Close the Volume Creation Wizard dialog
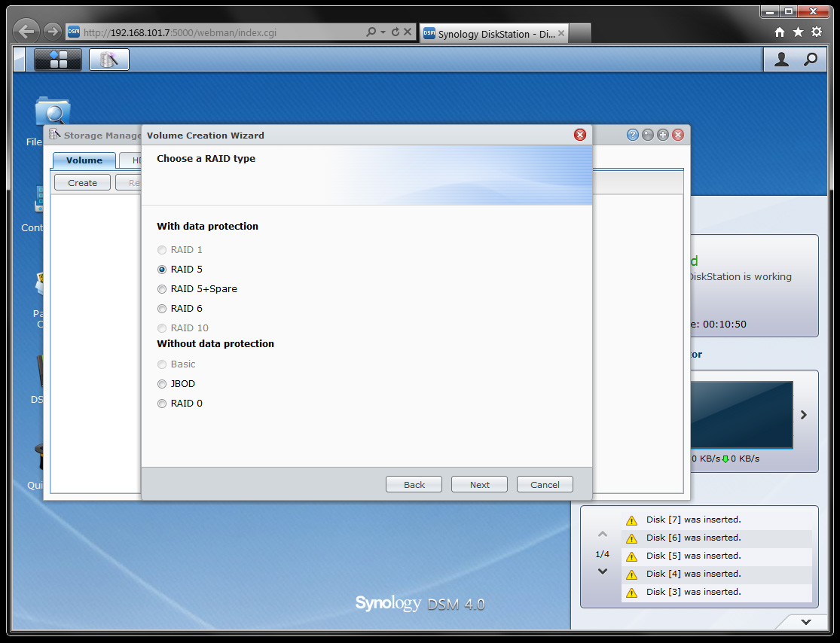The height and width of the screenshot is (643, 840). 579,135
